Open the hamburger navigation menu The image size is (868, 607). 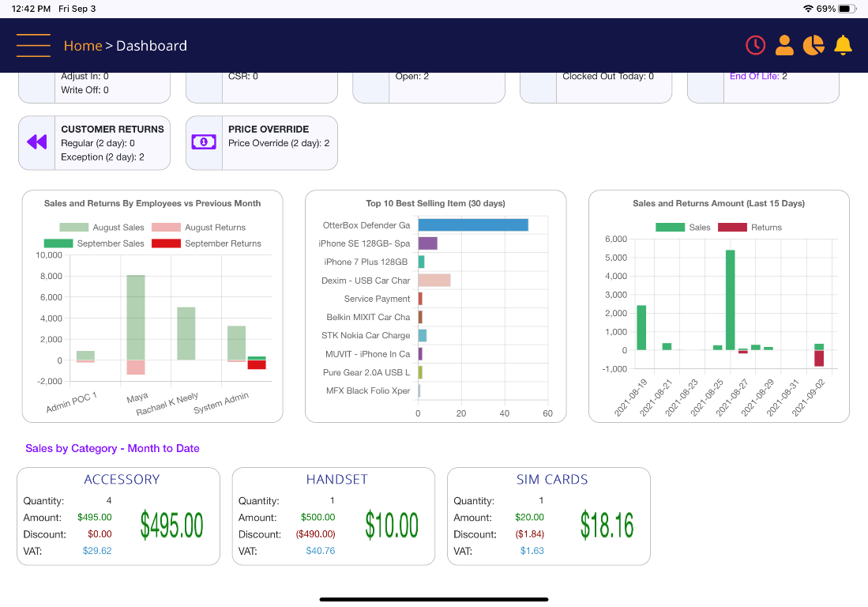33,45
